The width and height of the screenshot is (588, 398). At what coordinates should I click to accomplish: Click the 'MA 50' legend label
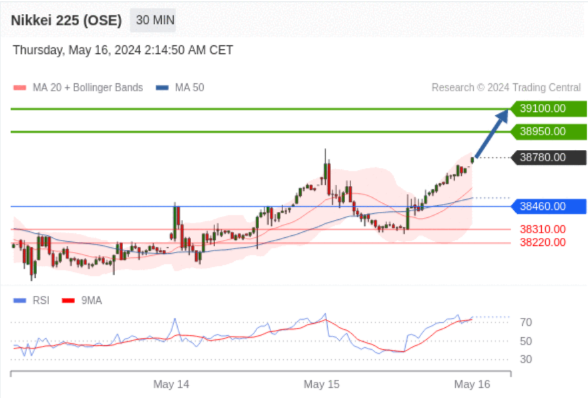coord(190,88)
